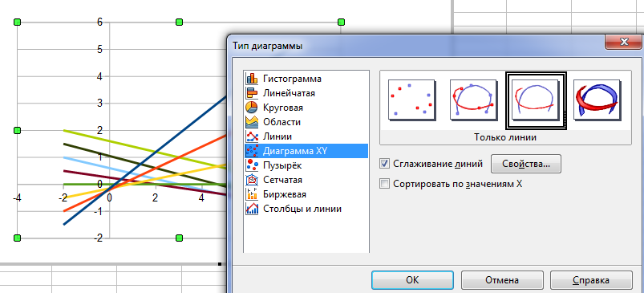
Task: Choose the Линии line chart icon
Action: point(251,136)
